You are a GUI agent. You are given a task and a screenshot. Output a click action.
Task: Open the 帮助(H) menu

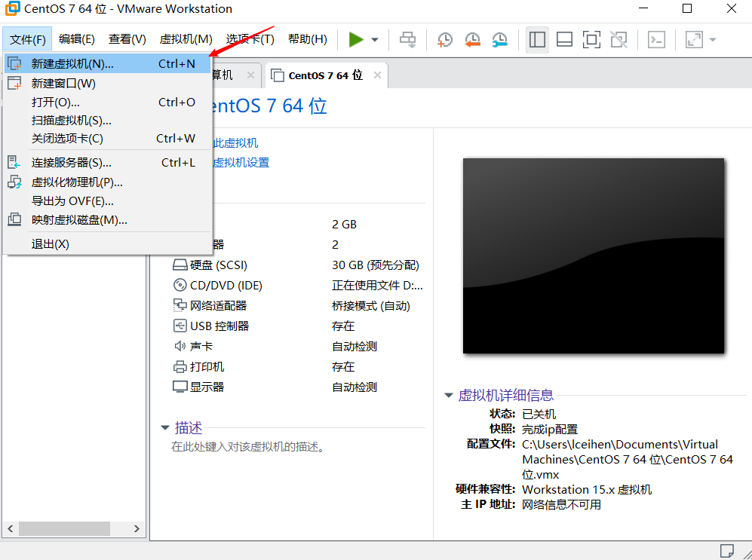click(x=308, y=39)
